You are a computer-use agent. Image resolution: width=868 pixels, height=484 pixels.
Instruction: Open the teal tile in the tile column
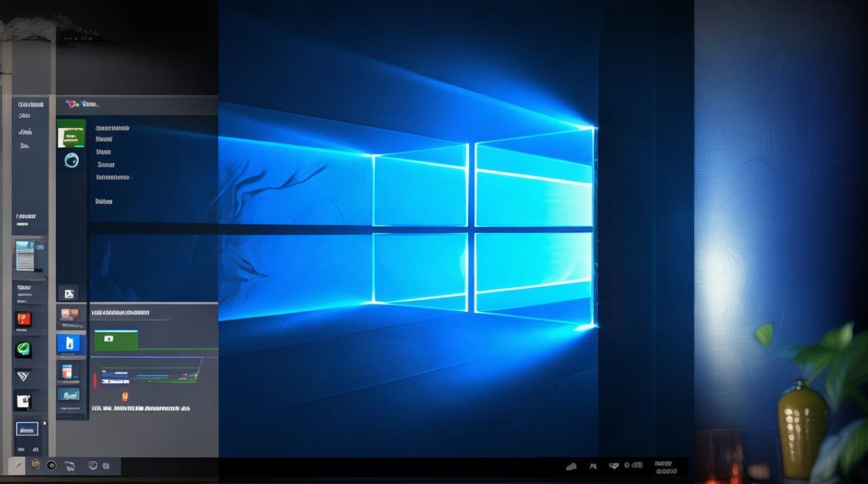pyautogui.click(x=68, y=394)
